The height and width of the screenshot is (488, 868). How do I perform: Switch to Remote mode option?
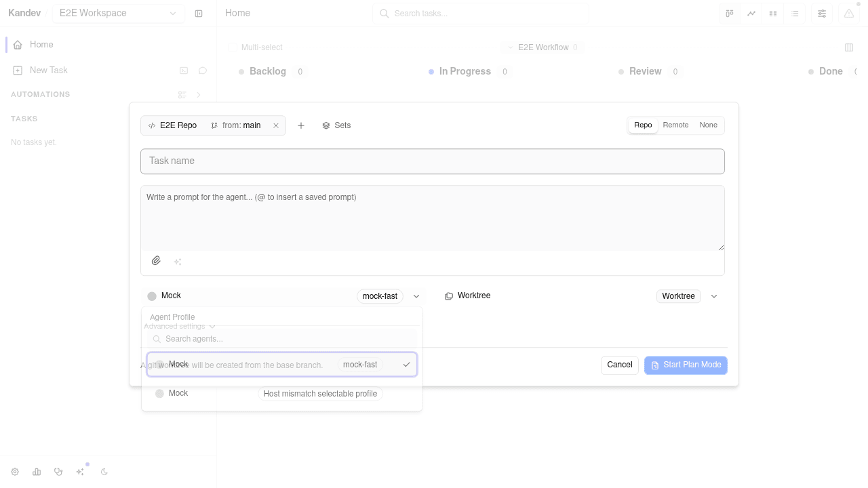coord(675,125)
